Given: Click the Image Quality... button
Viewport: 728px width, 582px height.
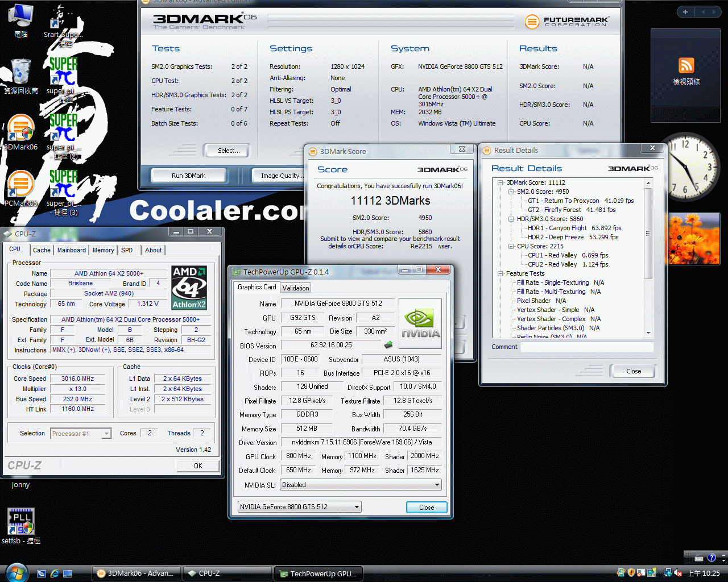Looking at the screenshot, I should (x=280, y=176).
